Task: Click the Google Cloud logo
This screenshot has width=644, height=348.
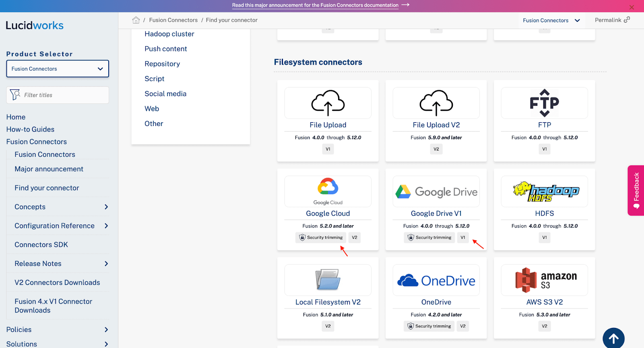Action: pos(328,192)
